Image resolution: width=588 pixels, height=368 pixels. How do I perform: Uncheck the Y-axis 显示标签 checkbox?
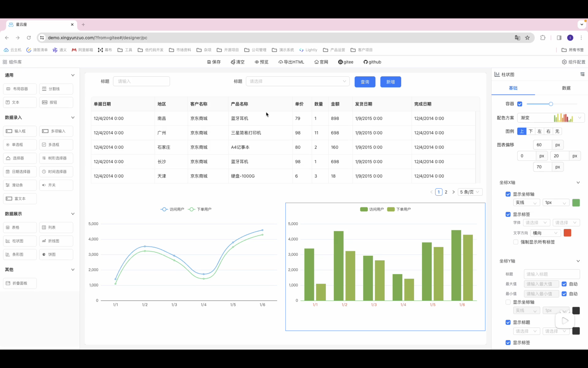pos(508,342)
